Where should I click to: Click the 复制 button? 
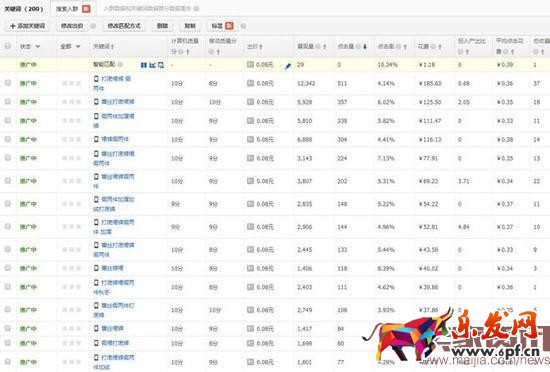pyautogui.click(x=190, y=26)
